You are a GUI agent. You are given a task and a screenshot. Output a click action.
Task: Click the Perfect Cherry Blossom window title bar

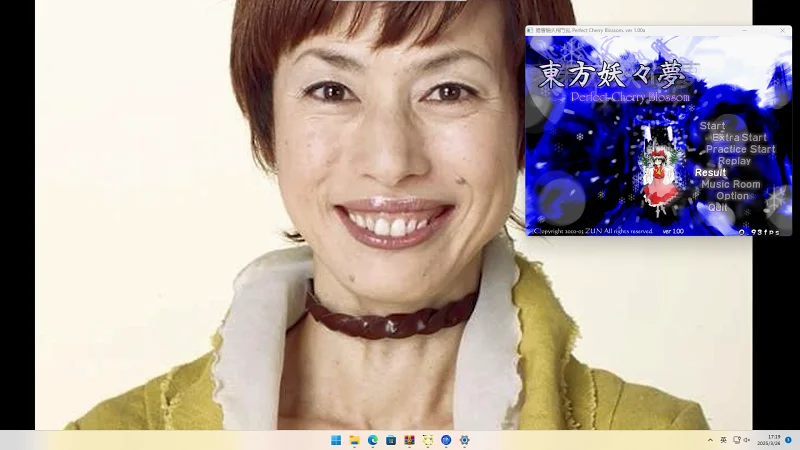point(640,31)
